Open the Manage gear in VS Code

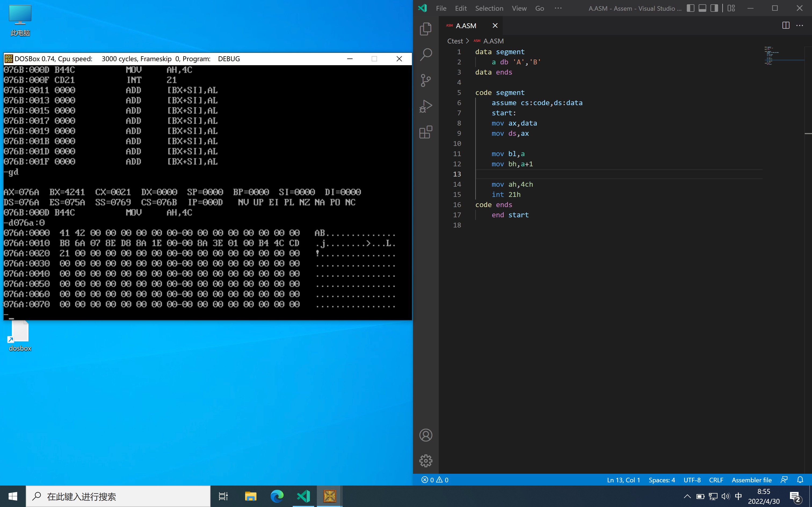tap(425, 461)
